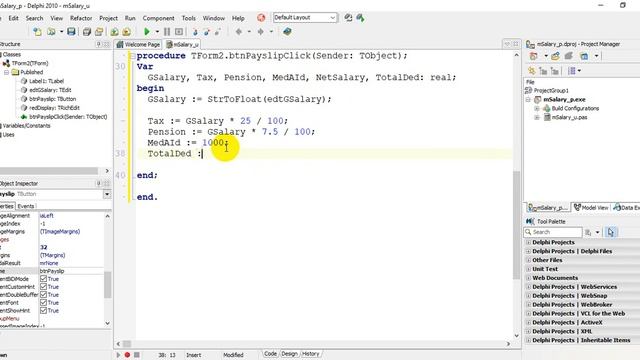Open the Project menu
Viewport: 640px width, 360px height.
[108, 18]
